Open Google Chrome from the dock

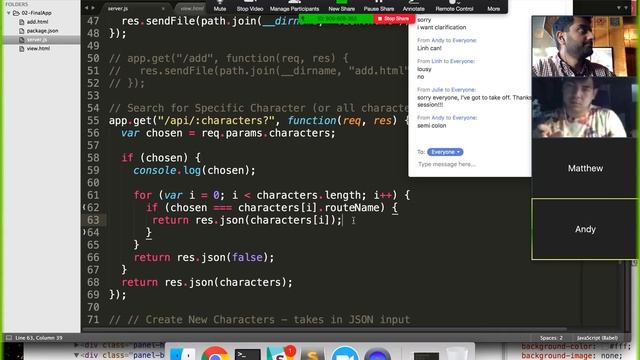coord(215,353)
